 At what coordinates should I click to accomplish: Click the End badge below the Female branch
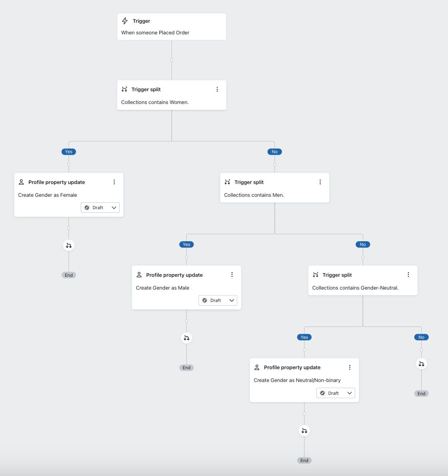(x=68, y=275)
